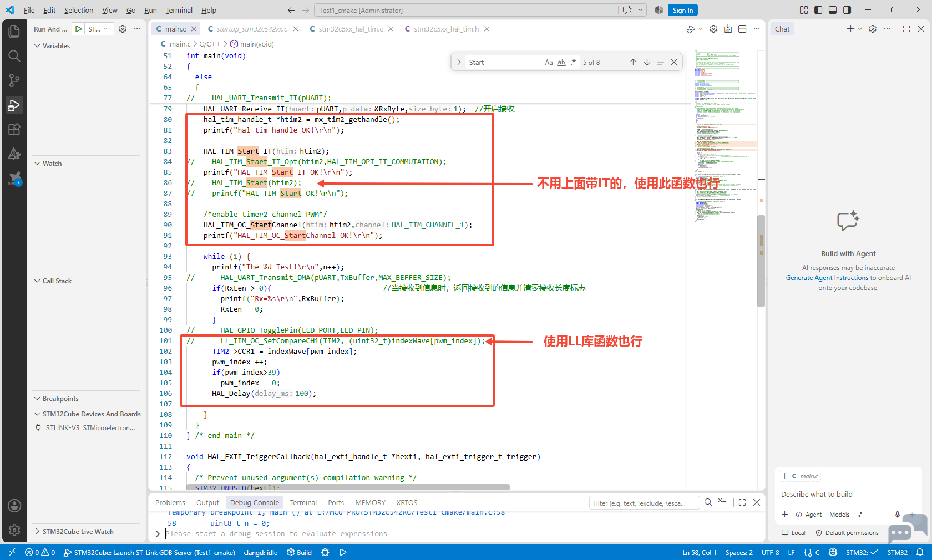Image resolution: width=932 pixels, height=560 pixels.
Task: Start debugging with green play button
Action: click(79, 29)
